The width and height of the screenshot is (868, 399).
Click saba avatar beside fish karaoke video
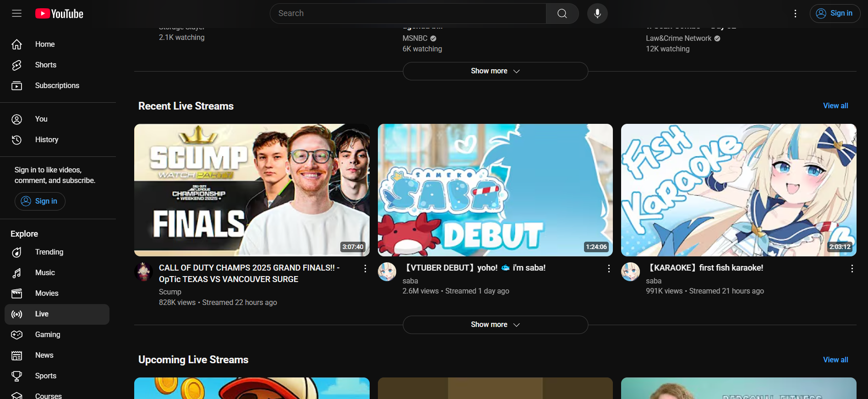(x=630, y=272)
